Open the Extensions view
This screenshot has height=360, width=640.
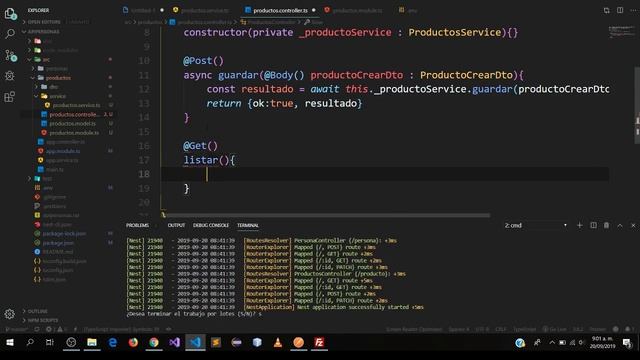[9, 97]
